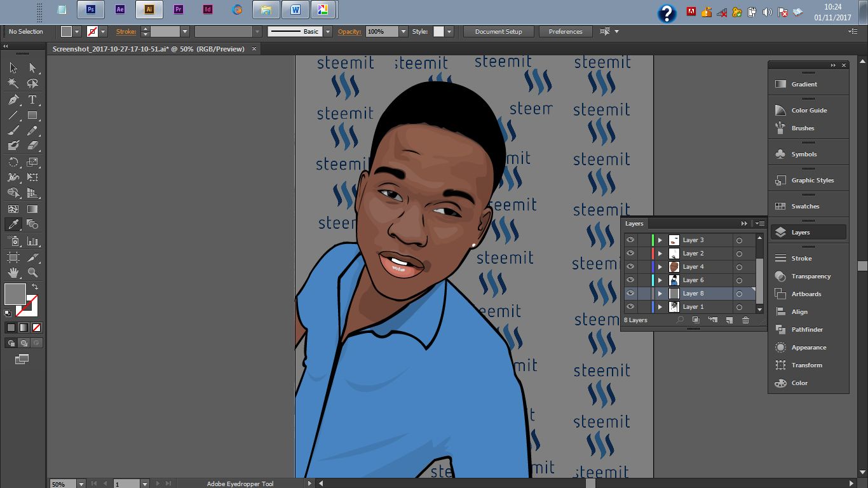Select the Width tool

tap(13, 177)
